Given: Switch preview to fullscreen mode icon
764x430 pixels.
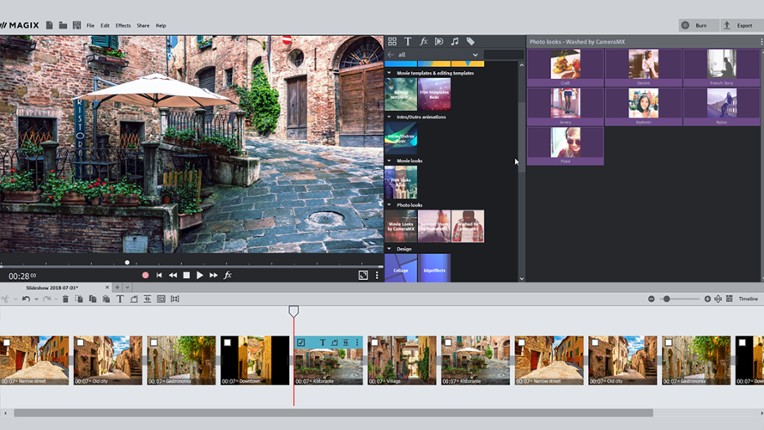Looking at the screenshot, I should click(x=363, y=275).
